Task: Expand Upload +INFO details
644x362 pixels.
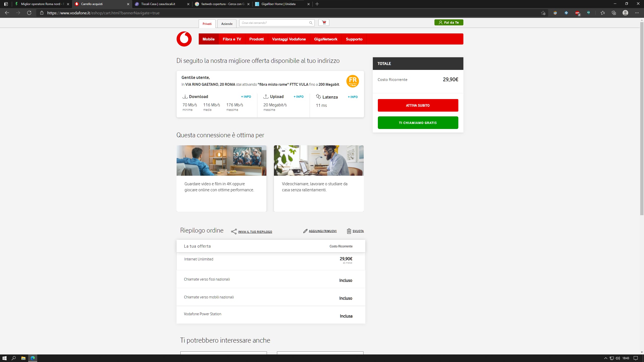Action: click(x=298, y=97)
